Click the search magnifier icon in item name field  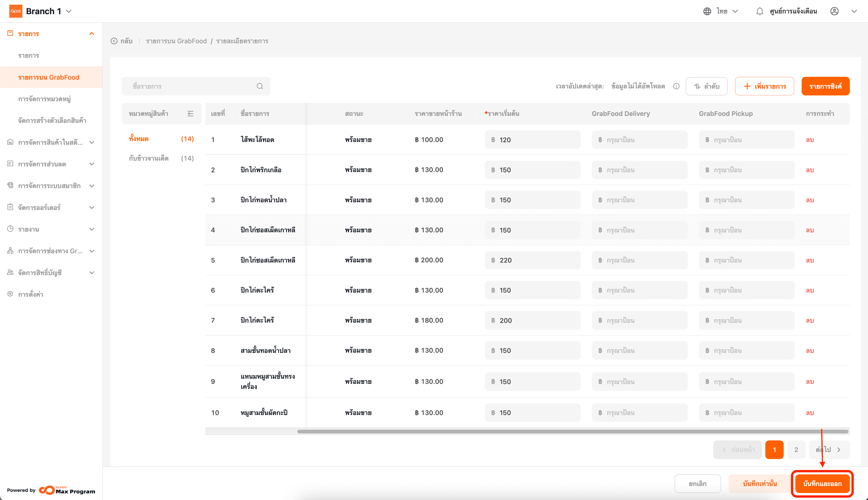pos(260,86)
